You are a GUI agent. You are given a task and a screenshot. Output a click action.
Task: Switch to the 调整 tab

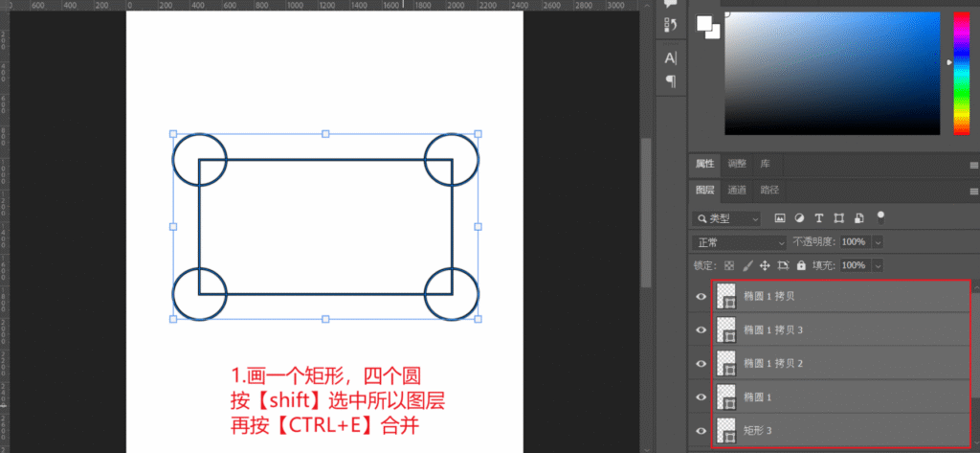pyautogui.click(x=736, y=164)
